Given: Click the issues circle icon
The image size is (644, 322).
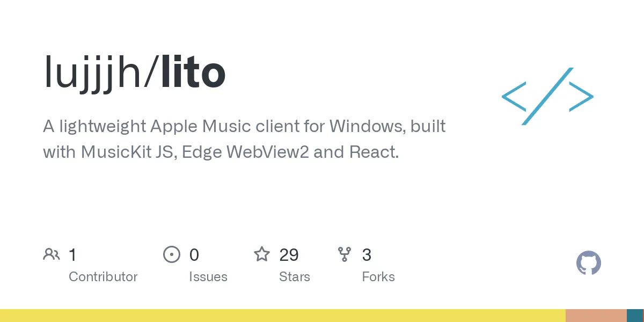Looking at the screenshot, I should point(172,254).
